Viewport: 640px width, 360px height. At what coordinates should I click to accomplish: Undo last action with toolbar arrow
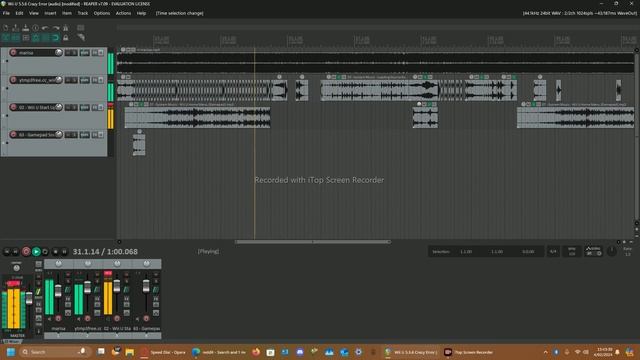point(45,28)
